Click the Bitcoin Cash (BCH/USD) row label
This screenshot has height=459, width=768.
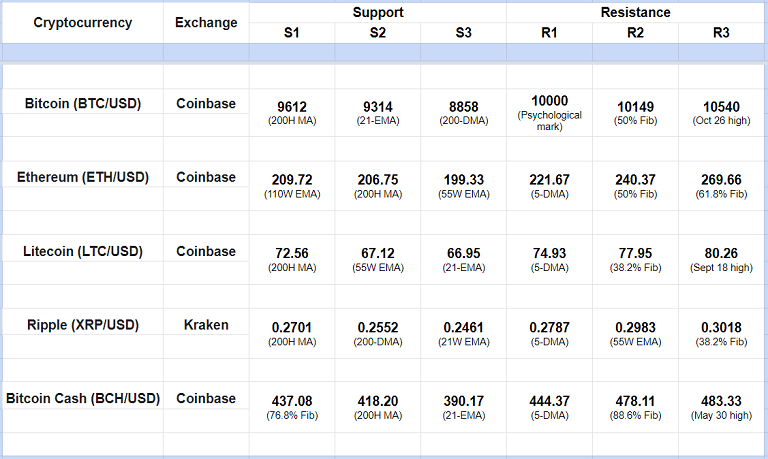(x=82, y=398)
